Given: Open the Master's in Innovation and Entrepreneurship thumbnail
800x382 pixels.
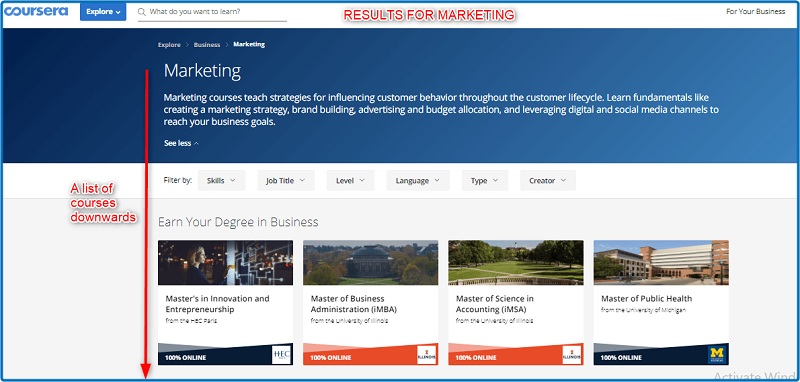Looking at the screenshot, I should 226,263.
